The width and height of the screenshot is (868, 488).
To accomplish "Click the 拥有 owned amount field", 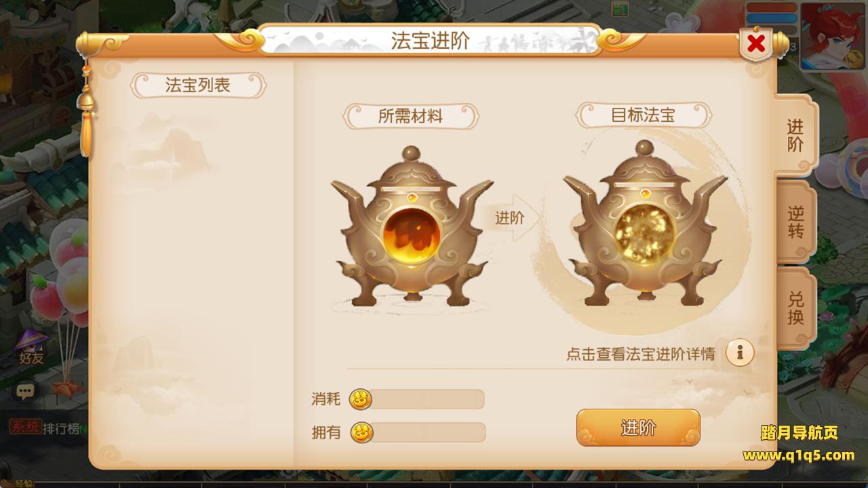I will coord(427,432).
